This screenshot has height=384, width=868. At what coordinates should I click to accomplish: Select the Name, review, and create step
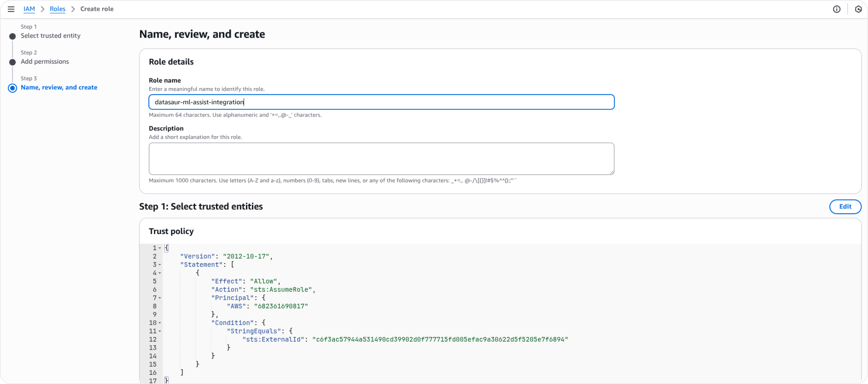pos(59,87)
